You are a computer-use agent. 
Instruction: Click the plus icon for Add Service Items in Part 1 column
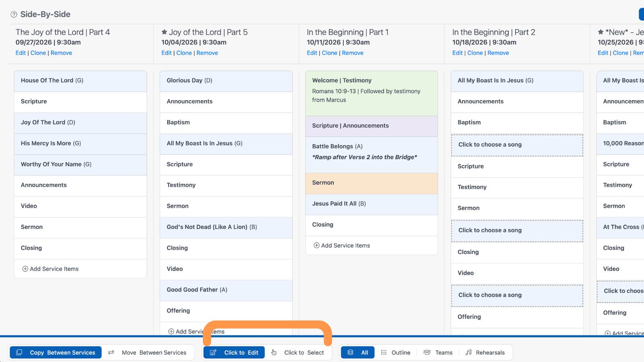316,245
